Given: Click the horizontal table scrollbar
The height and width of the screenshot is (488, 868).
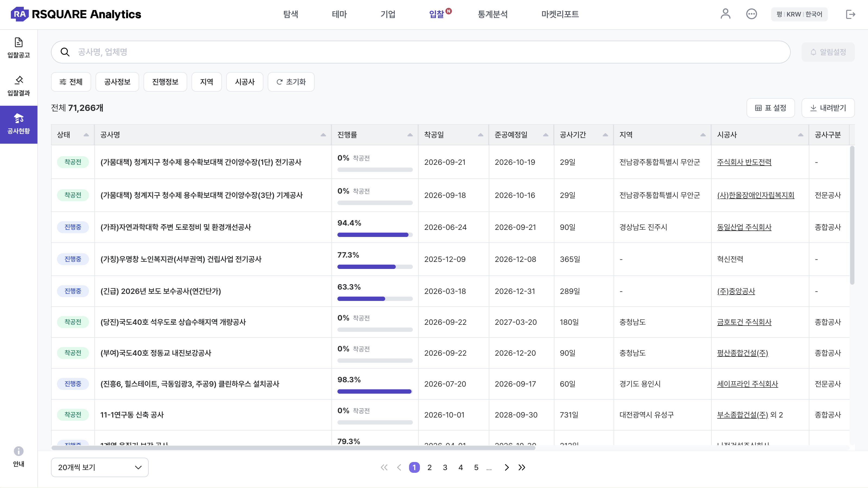Looking at the screenshot, I should pyautogui.click(x=293, y=448).
